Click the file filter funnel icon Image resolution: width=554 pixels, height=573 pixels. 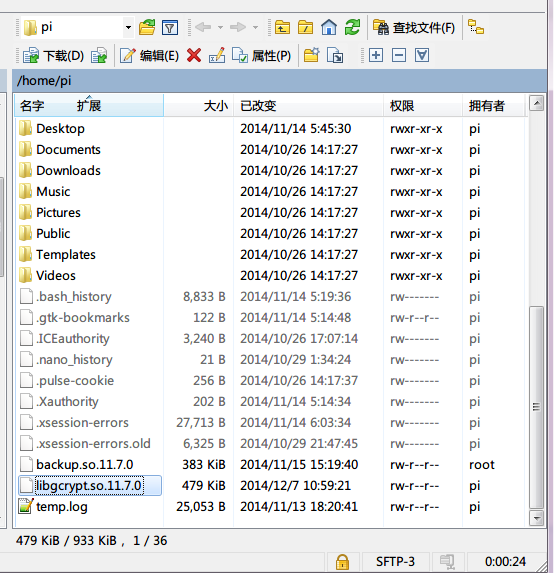170,27
